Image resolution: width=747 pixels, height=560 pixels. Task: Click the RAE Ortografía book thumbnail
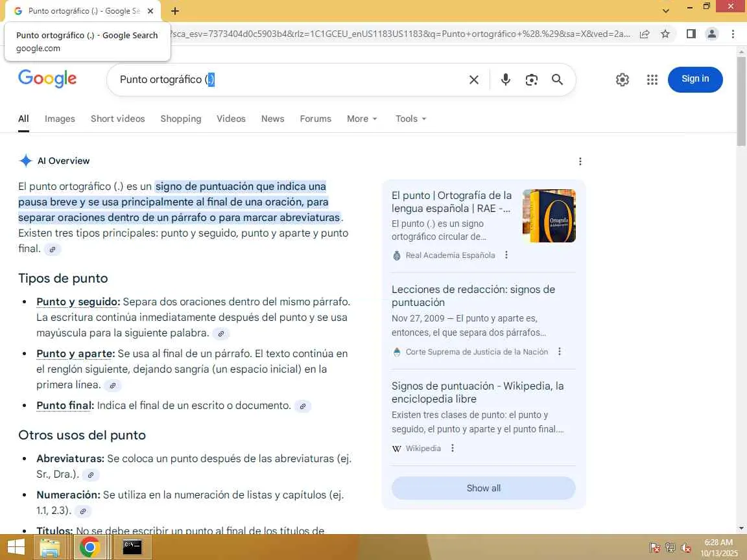(549, 216)
